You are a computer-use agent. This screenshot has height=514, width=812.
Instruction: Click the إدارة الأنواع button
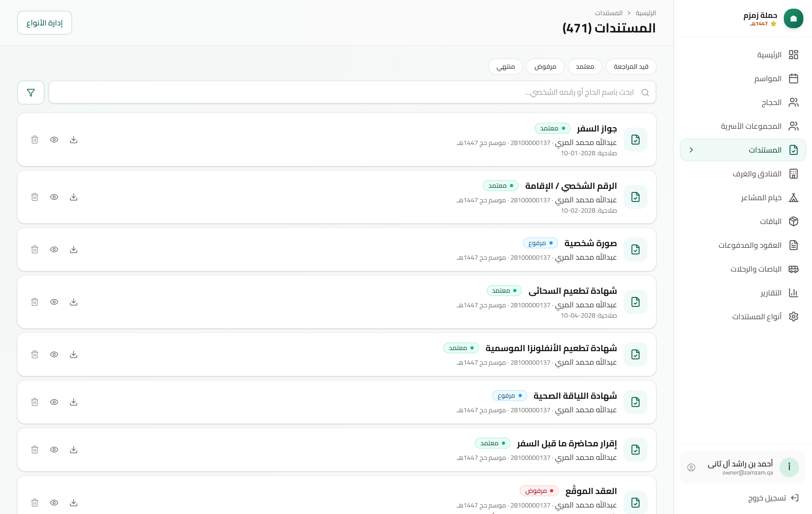[44, 22]
